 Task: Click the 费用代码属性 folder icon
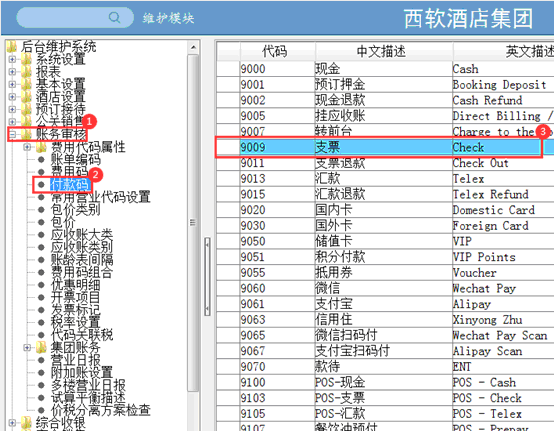pyautogui.click(x=41, y=147)
